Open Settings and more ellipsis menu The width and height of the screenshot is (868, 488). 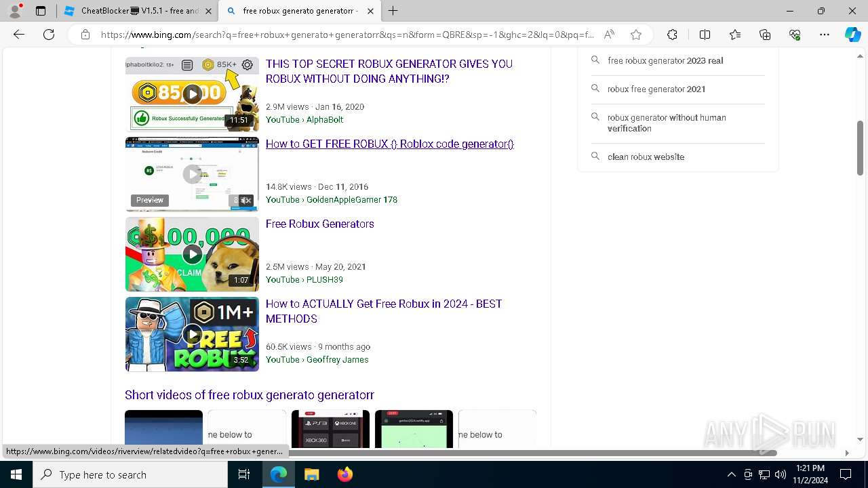pos(825,35)
